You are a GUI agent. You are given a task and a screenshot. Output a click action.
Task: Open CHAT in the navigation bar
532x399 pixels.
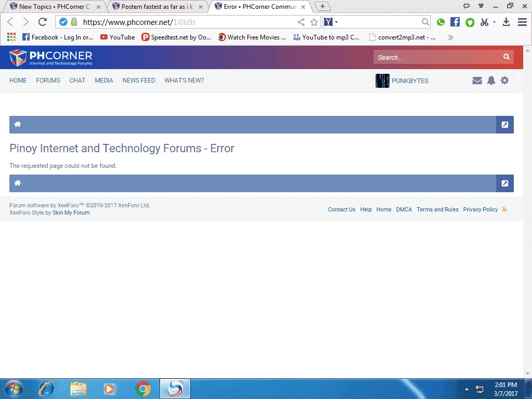(77, 81)
